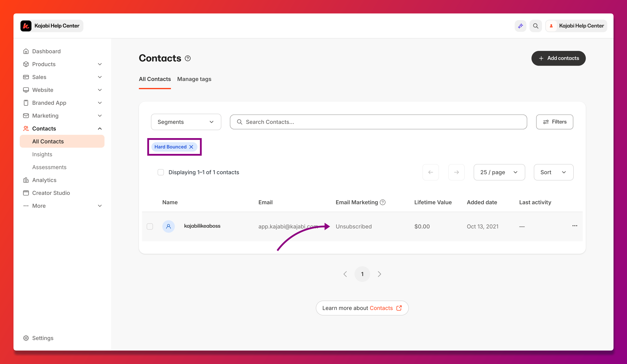
Task: Check the kajabilikeaboss row checkbox
Action: coord(150,226)
